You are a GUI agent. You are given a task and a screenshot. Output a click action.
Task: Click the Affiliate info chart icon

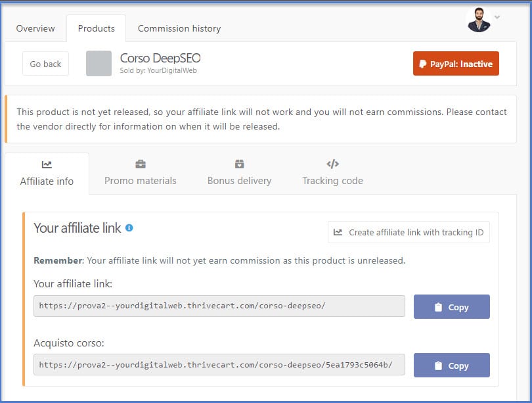click(x=47, y=164)
